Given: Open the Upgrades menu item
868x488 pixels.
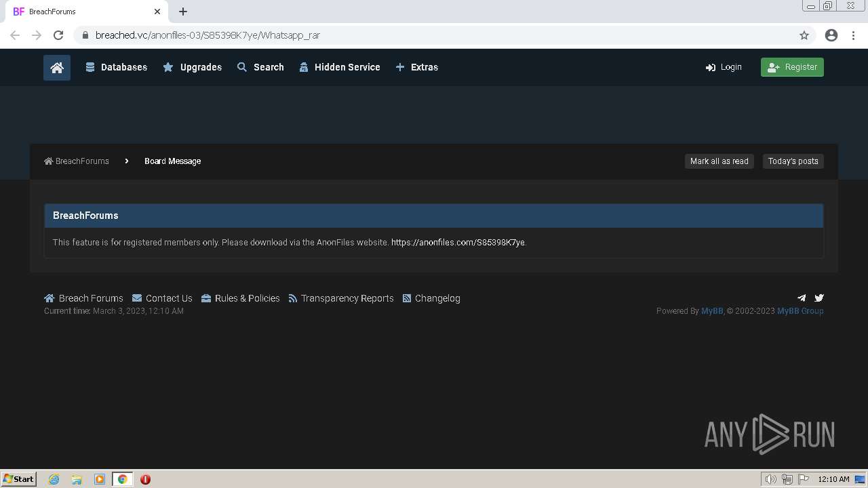Looking at the screenshot, I should (x=192, y=67).
